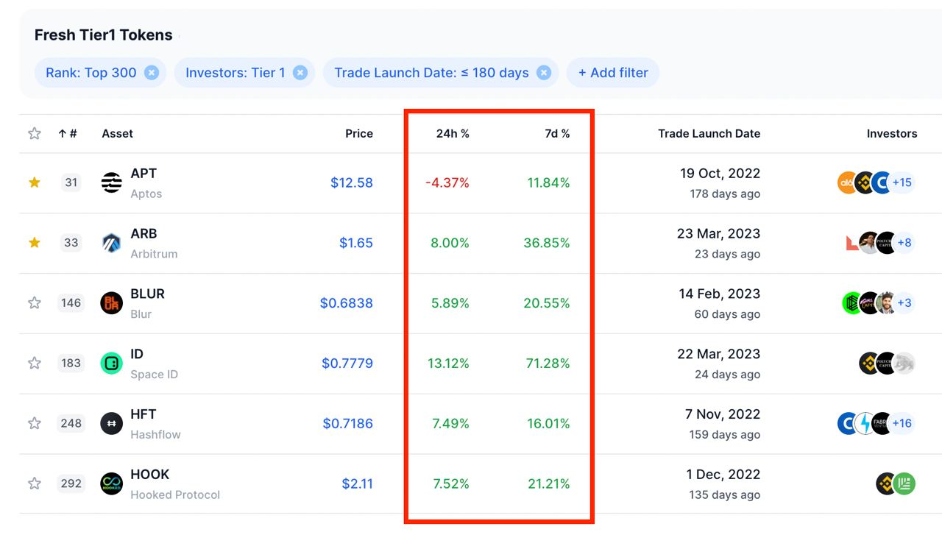
Task: Click the lightning investor logo in HFT row
Action: (x=865, y=423)
